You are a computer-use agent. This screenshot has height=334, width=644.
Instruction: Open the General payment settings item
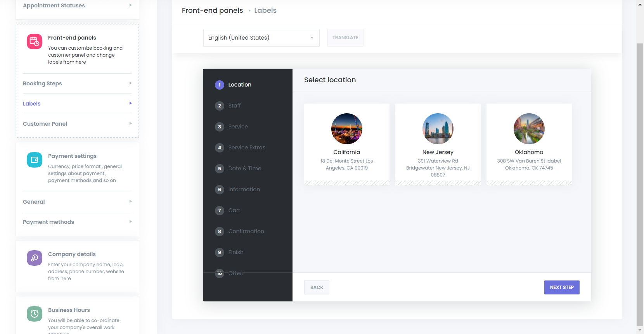77,202
